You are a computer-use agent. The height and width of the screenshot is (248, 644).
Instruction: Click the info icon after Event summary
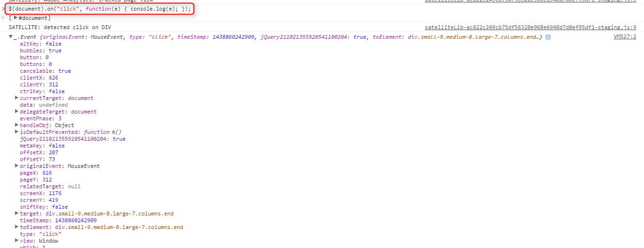(548, 37)
